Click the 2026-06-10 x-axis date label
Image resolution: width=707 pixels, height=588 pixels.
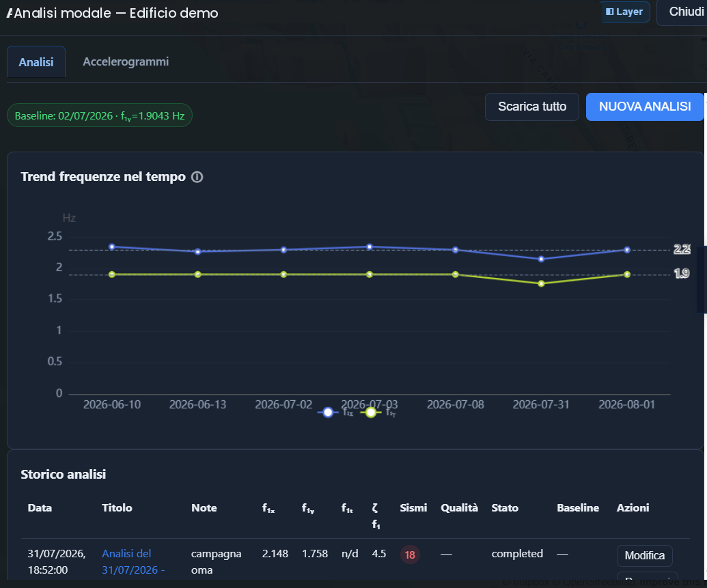112,404
